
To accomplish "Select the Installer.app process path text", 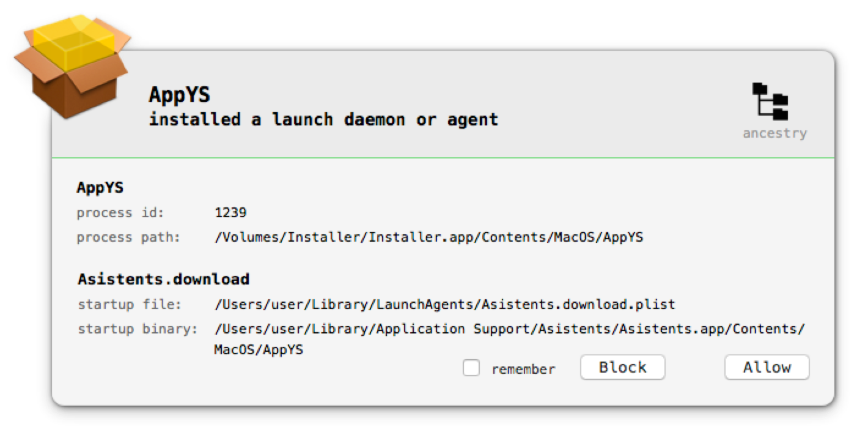I will pos(428,237).
